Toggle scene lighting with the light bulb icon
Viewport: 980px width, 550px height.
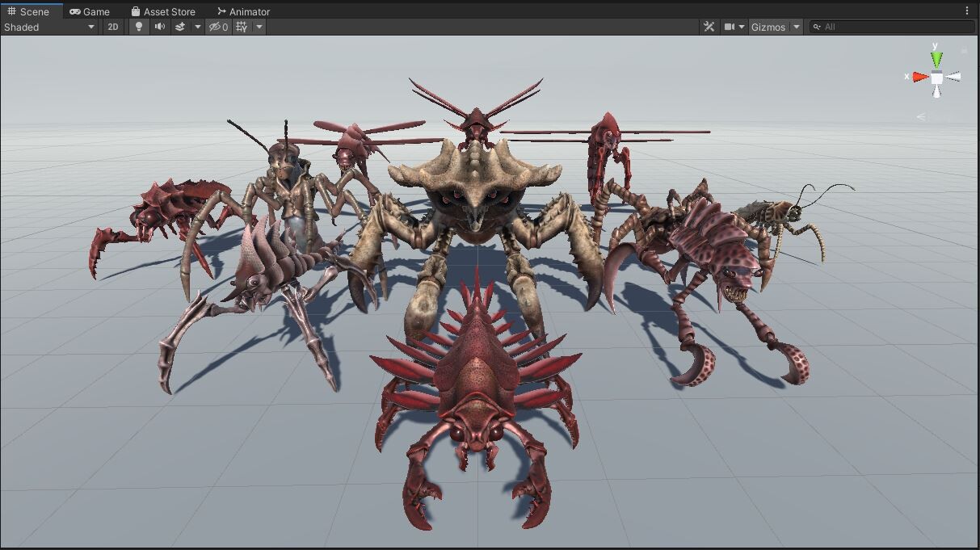tap(138, 27)
